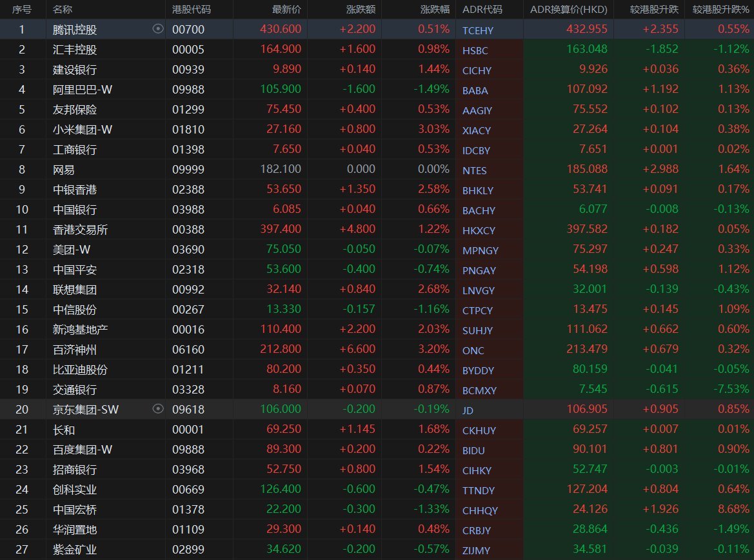Click ADR code JD
Image resolution: width=754 pixels, height=560 pixels.
pyautogui.click(x=468, y=410)
